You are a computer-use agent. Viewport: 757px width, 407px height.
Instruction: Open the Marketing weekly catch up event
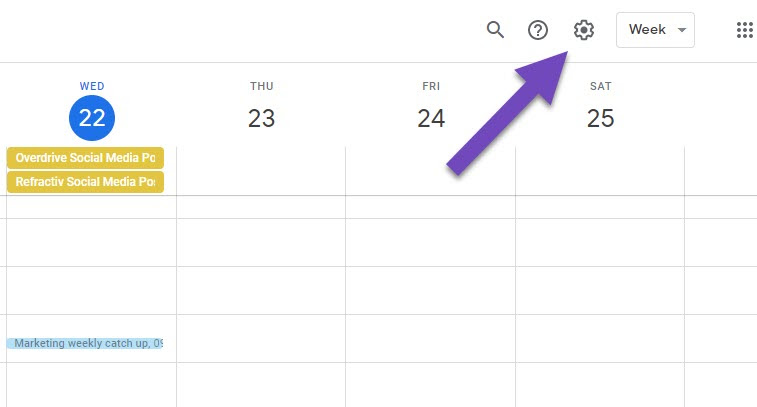(x=85, y=343)
